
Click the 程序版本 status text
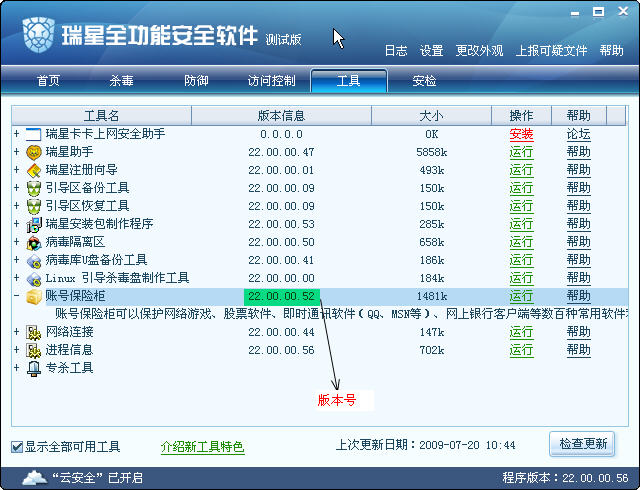565,478
